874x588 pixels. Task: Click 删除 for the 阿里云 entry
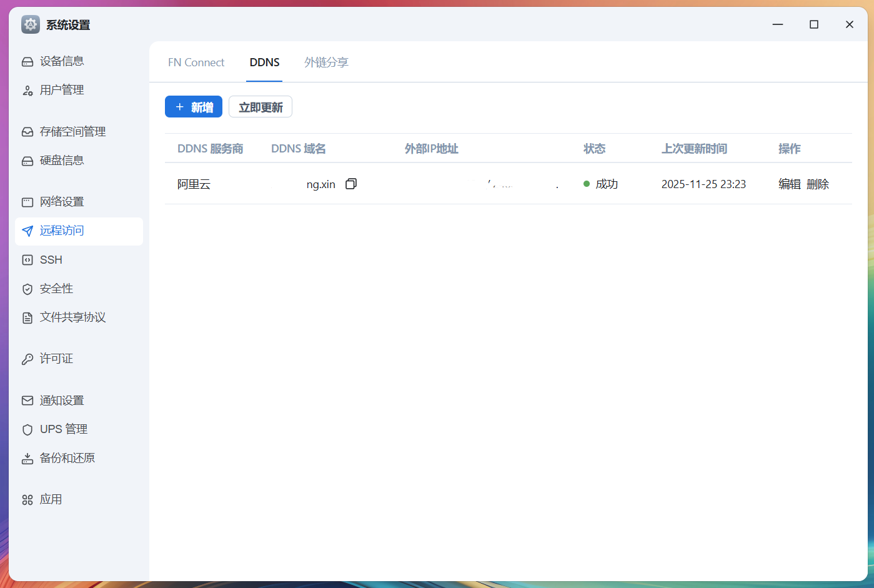coord(818,184)
